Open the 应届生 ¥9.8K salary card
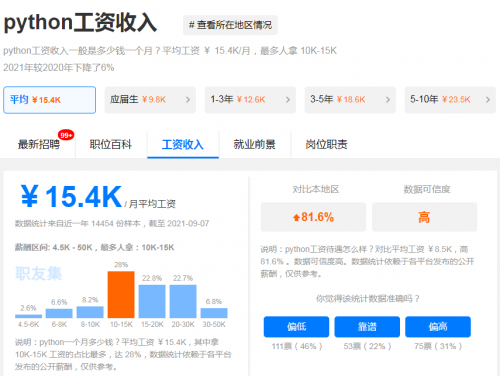500x376 pixels. tap(150, 100)
